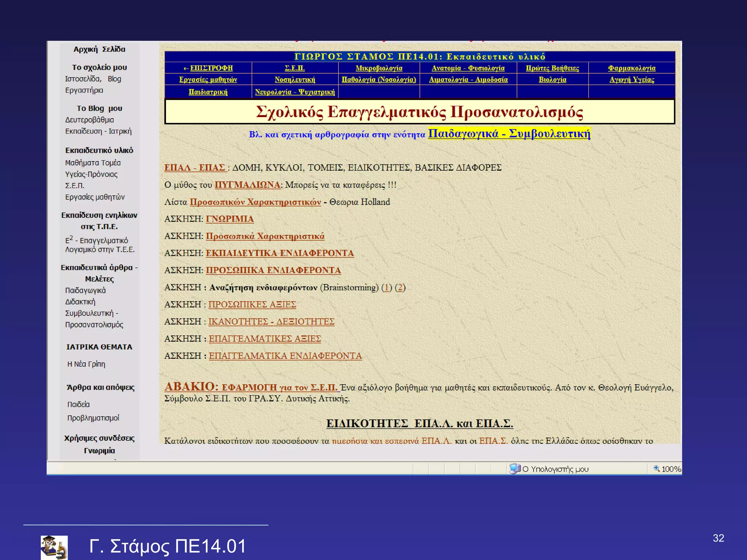The image size is (747, 560).
Task: Open the ΕΠΙΣΤΡΟΦΗ back link
Action: click(x=211, y=68)
